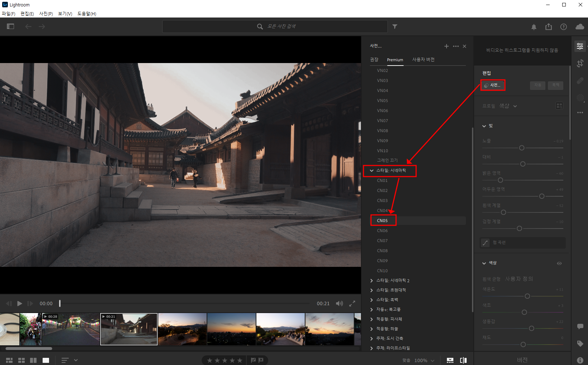Image resolution: width=588 pixels, height=365 pixels.
Task: Expand the 스타일: 흑백 preset group
Action: pos(371,300)
